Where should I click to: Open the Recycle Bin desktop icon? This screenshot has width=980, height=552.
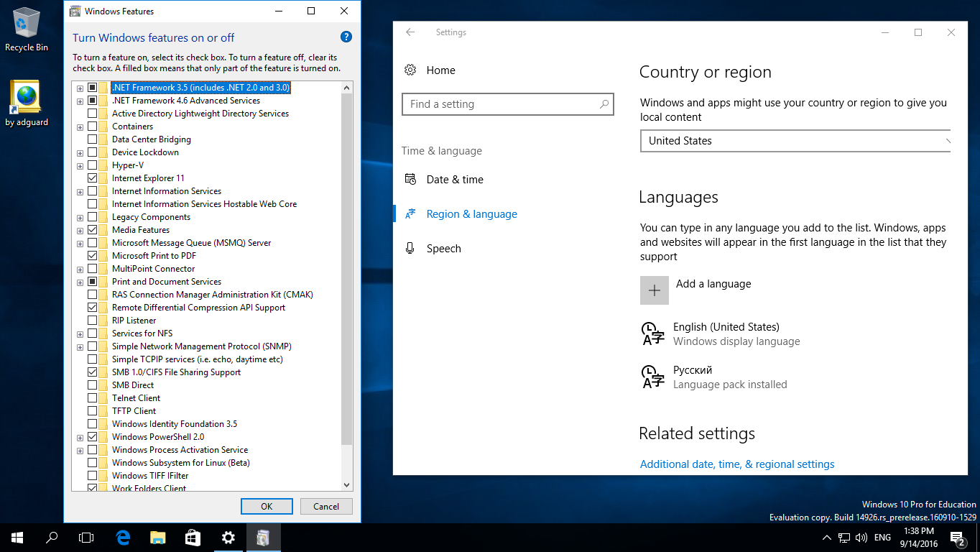pos(27,29)
